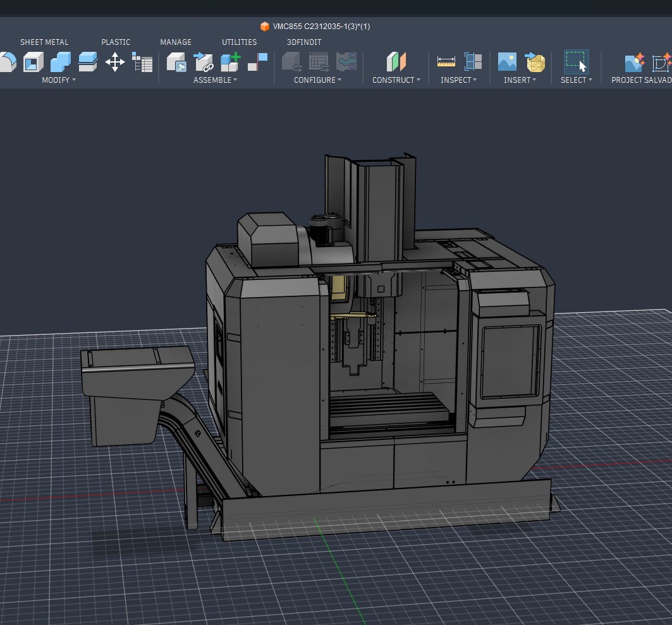Click the Insert Mesh icon
Viewport: 672px width, 625px height.
(534, 62)
